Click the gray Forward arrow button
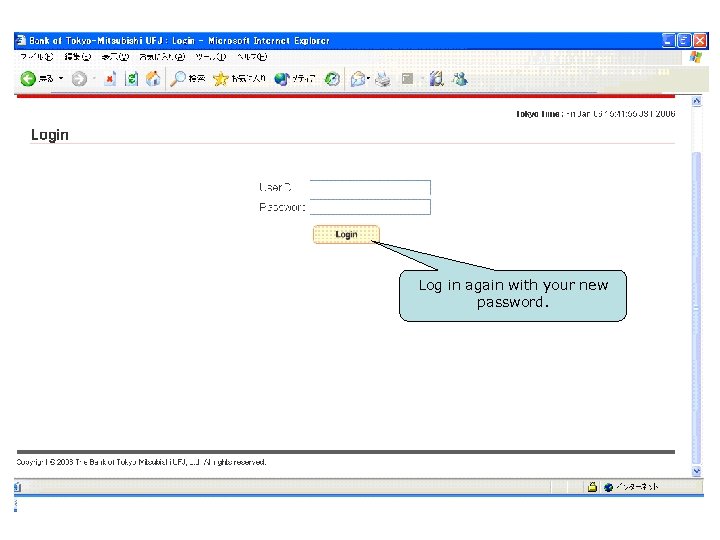 pyautogui.click(x=79, y=79)
